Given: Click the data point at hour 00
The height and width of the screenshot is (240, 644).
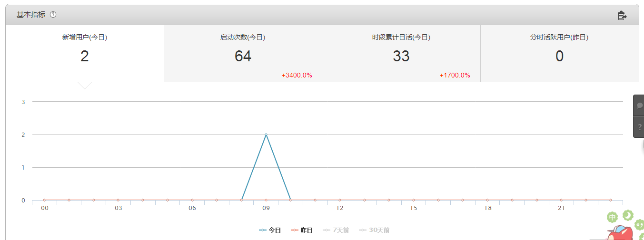Looking at the screenshot, I should pyautogui.click(x=44, y=200).
